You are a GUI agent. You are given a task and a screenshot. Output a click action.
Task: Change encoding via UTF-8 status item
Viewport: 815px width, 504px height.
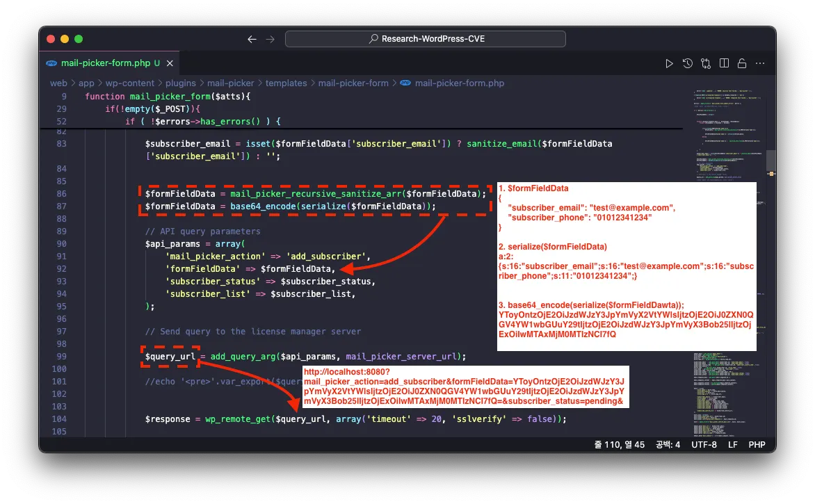point(704,445)
